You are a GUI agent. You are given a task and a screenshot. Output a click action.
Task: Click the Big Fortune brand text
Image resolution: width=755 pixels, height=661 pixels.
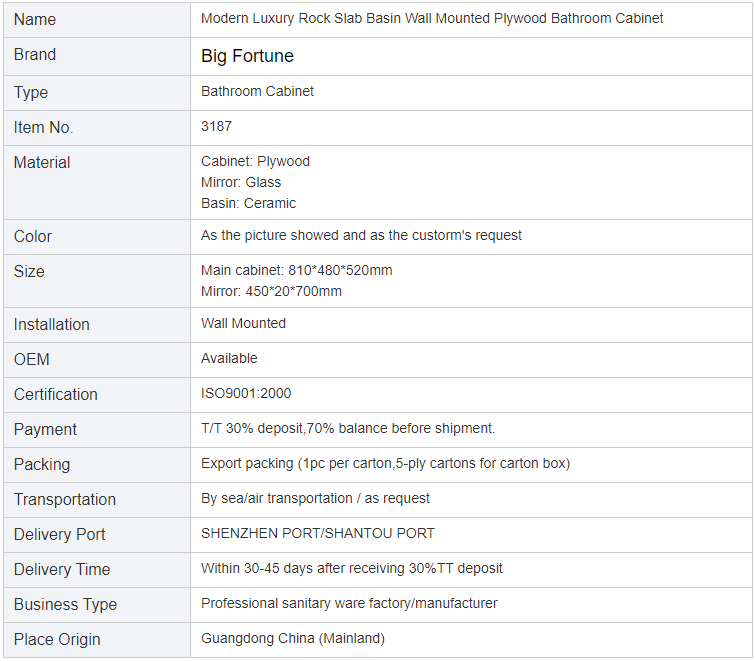pos(247,56)
